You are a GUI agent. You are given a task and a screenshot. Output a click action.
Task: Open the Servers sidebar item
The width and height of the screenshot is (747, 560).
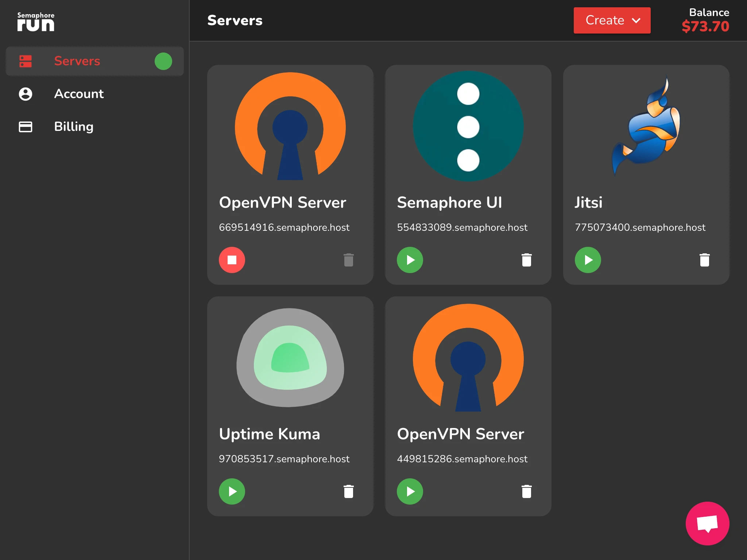(x=95, y=61)
